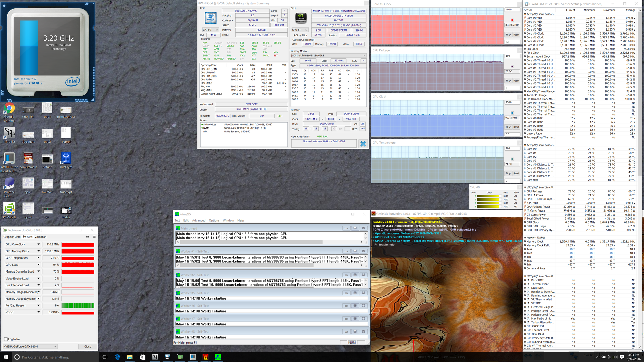The width and height of the screenshot is (644, 362).
Task: Toggle Core #0 Clock sensor row icon
Action: [x=525, y=34]
